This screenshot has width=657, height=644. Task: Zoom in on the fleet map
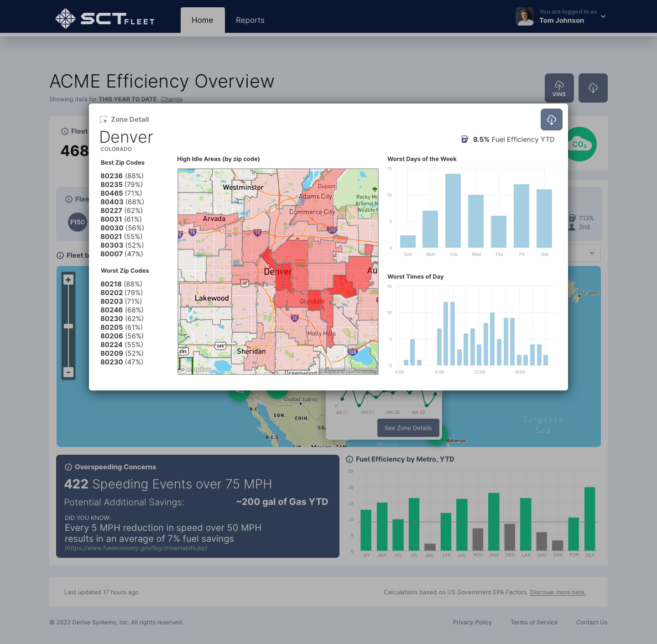[x=68, y=280]
